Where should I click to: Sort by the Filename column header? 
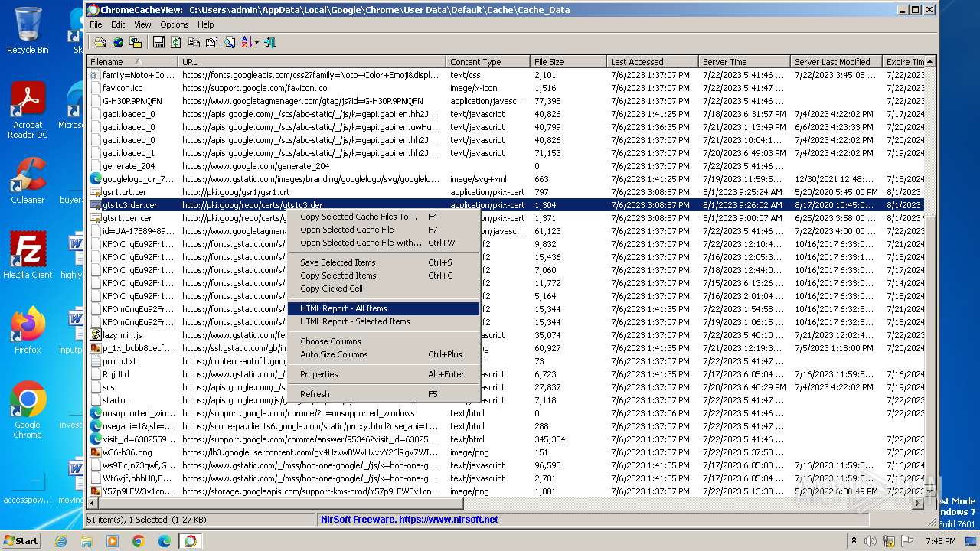tap(132, 62)
